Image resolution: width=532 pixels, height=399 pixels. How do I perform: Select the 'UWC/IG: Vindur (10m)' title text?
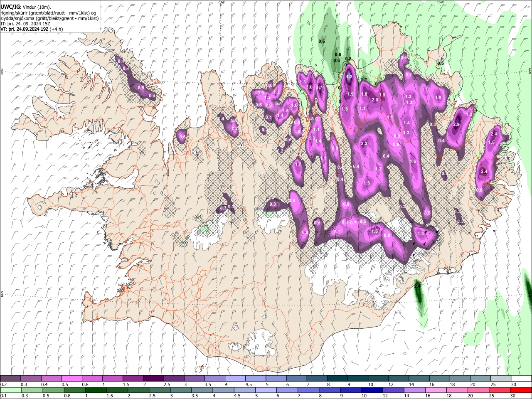coord(27,7)
